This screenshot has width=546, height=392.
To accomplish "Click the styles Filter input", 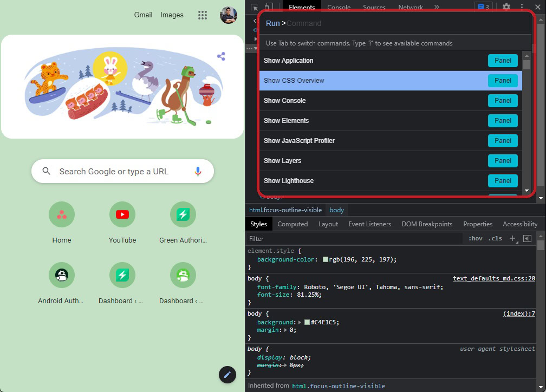I will (x=354, y=238).
